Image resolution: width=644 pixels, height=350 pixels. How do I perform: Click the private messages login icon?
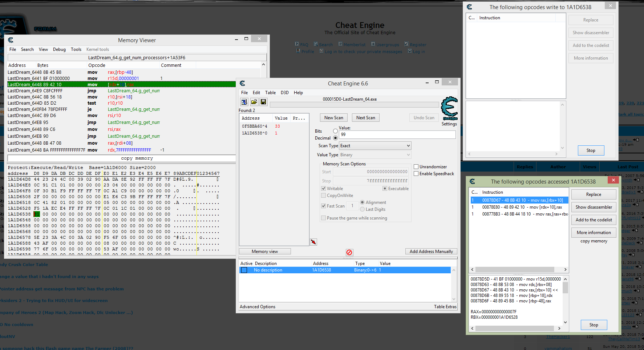pos(321,51)
